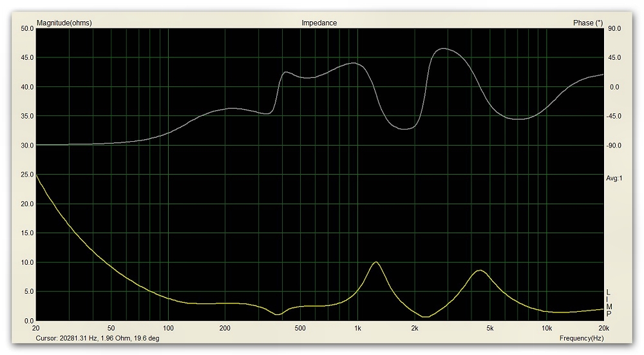
Task: Click the yellow curve dip near 2.2 kHz
Action: click(425, 316)
